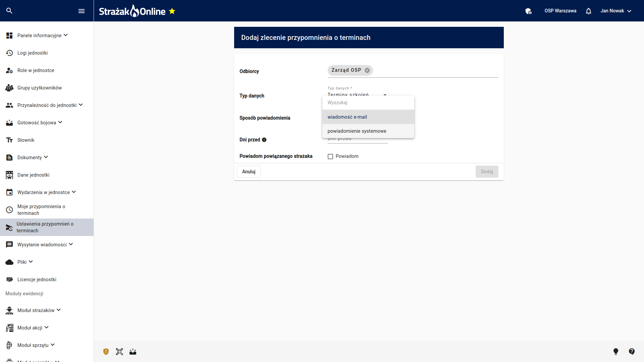644x362 pixels.
Task: Open the notifications bell
Action: tap(588, 11)
